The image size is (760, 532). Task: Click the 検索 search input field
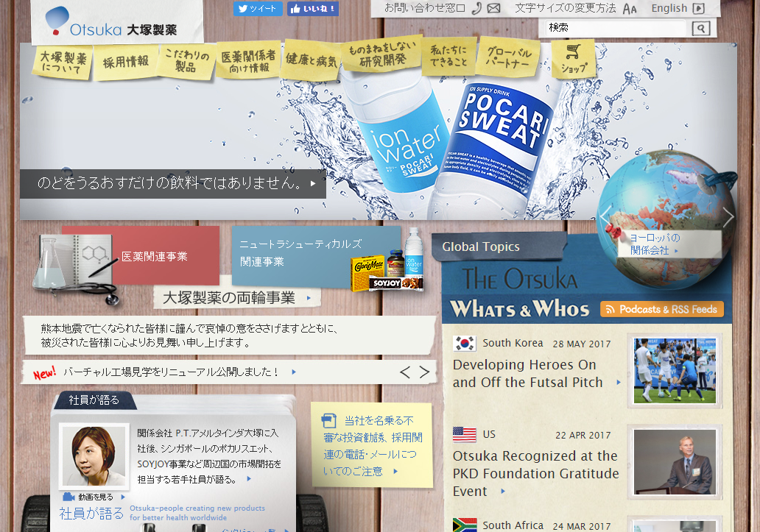click(616, 28)
